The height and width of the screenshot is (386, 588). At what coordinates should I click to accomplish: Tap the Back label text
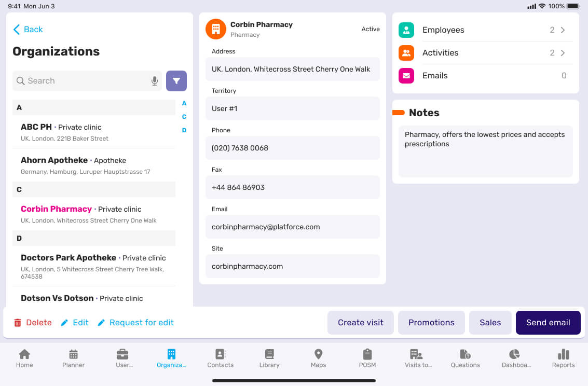[x=33, y=30]
